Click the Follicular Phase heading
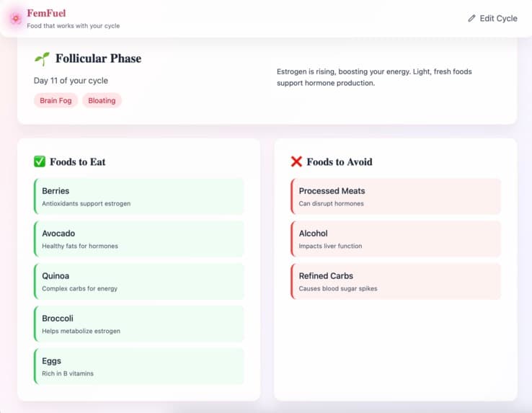532x413 pixels. (98, 58)
